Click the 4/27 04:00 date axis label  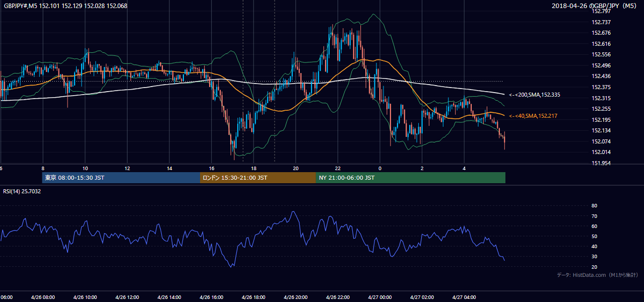pyautogui.click(x=464, y=297)
